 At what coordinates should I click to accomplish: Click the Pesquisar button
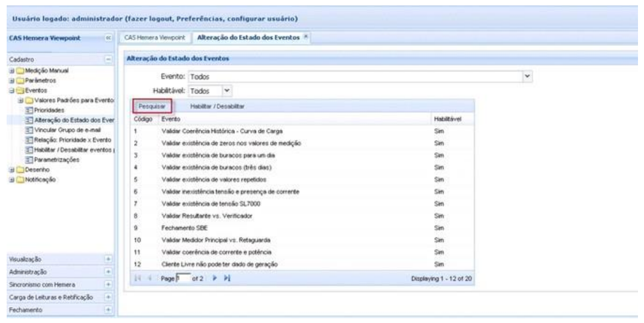[x=151, y=105]
